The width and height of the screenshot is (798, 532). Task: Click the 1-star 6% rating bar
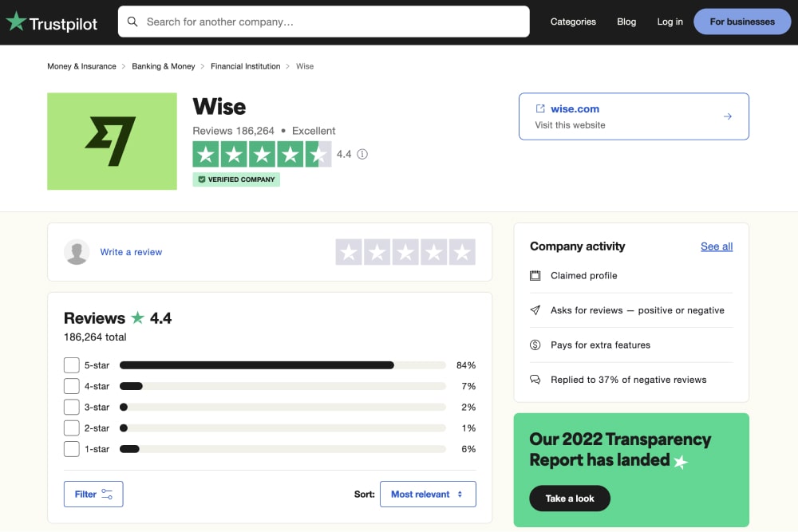(x=282, y=449)
